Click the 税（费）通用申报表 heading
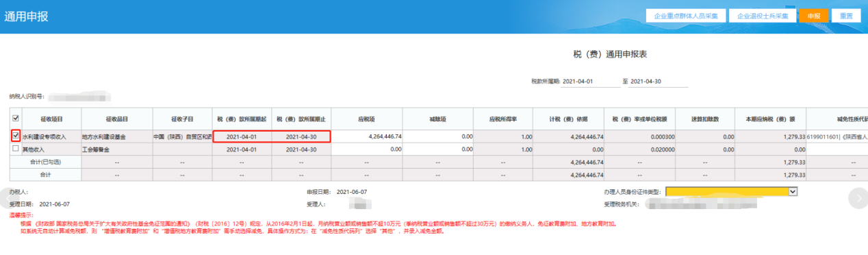Image resolution: width=868 pixels, height=255 pixels. 611,53
